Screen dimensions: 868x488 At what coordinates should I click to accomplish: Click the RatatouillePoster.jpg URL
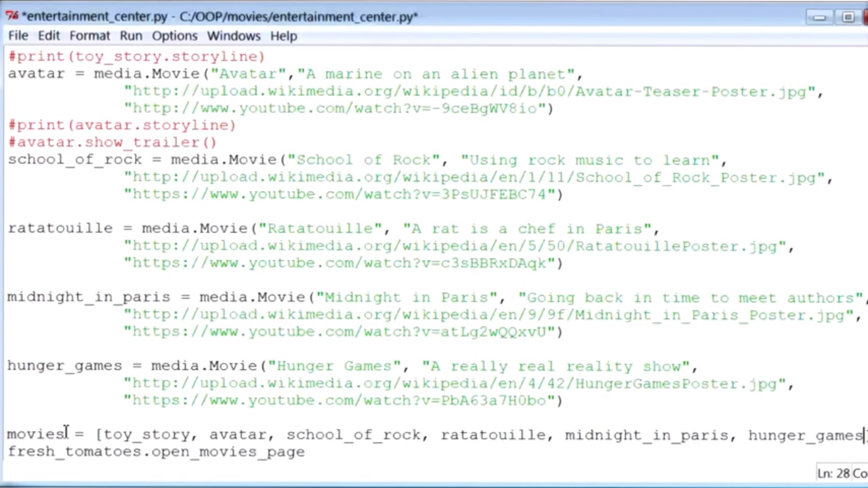455,246
